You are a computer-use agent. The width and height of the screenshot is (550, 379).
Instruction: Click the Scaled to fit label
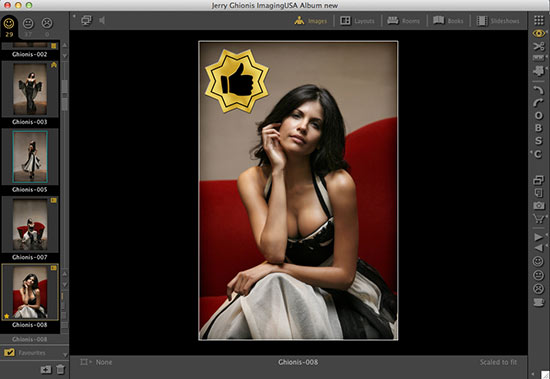click(498, 362)
